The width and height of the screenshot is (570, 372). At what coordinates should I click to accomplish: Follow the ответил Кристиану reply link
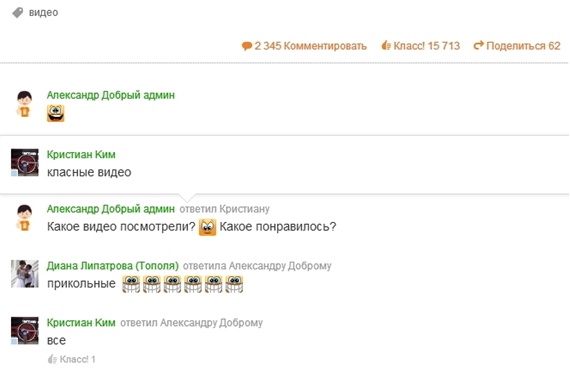coord(225,209)
